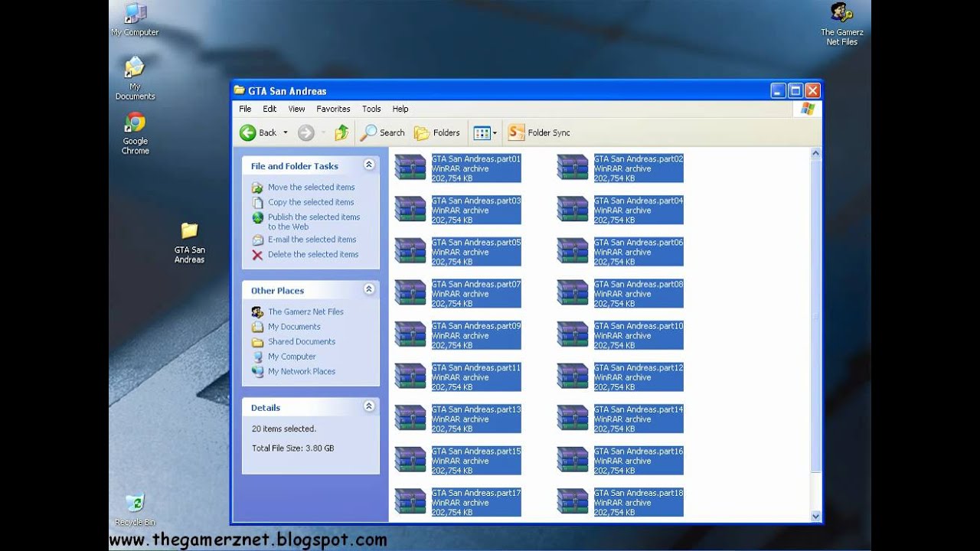This screenshot has height=551, width=980.
Task: Click the vertical scrollbar thumb
Action: [815, 316]
